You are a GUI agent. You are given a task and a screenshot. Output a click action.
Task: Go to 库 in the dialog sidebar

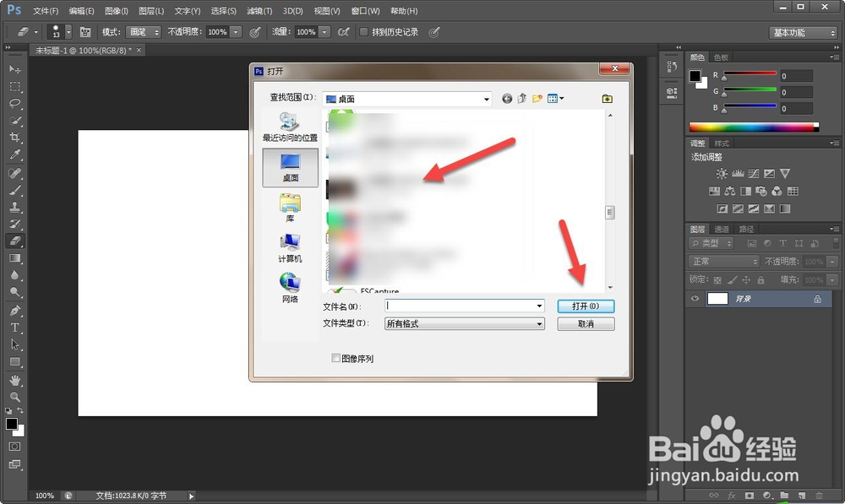(x=290, y=208)
